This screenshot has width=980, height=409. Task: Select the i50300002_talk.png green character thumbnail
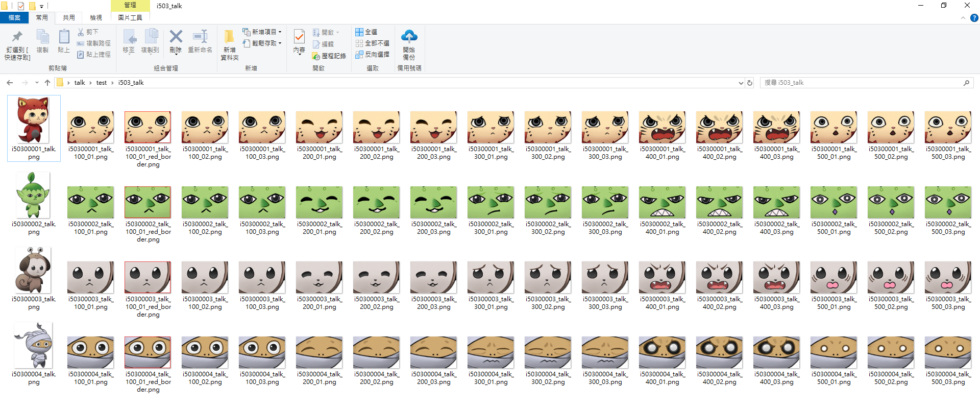point(34,196)
